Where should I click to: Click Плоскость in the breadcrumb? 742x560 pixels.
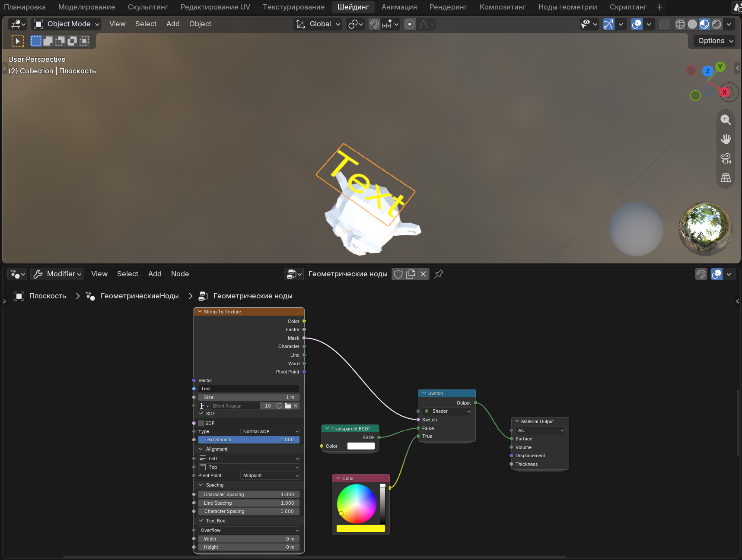pyautogui.click(x=48, y=296)
